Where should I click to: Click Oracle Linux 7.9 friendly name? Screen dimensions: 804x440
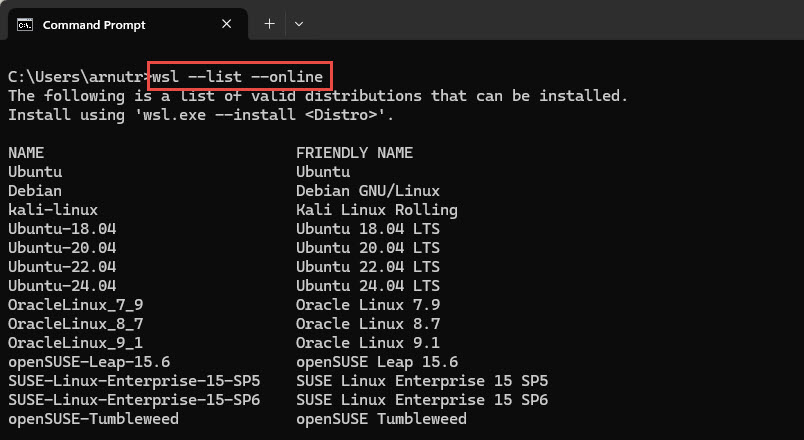click(368, 305)
